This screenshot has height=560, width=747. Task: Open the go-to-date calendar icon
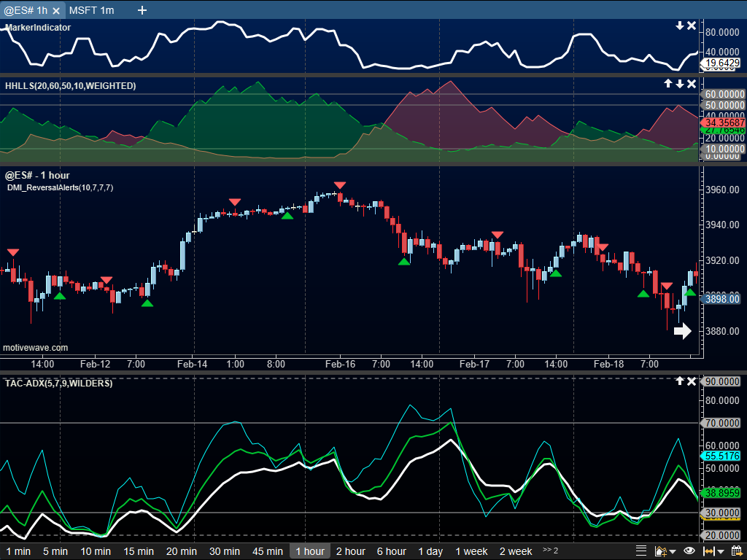(737, 551)
